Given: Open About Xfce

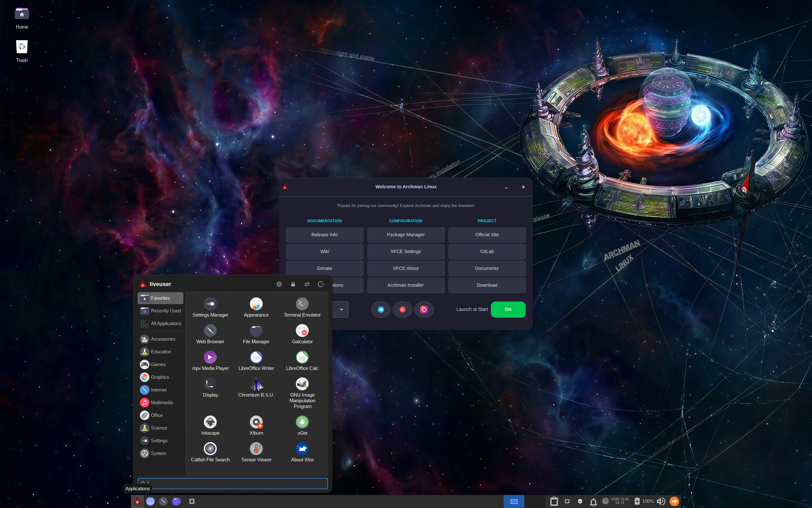Looking at the screenshot, I should (302, 452).
